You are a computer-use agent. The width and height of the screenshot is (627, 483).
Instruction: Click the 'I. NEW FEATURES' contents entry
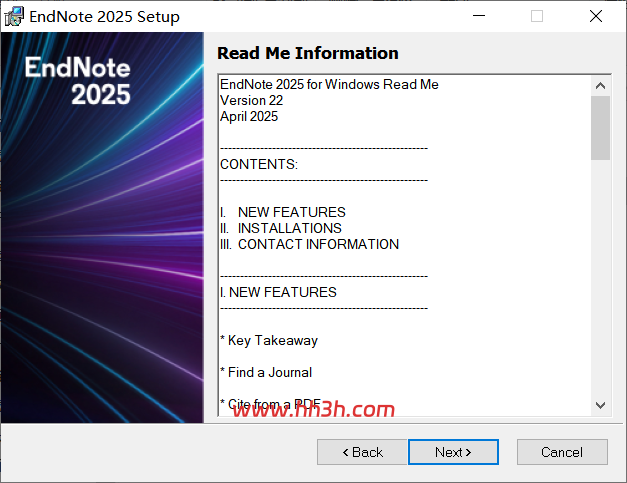[x=283, y=212]
